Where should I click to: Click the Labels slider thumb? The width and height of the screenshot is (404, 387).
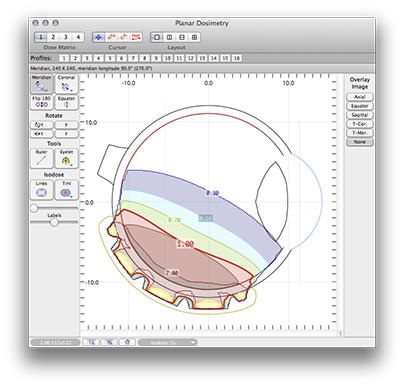pyautogui.click(x=54, y=223)
